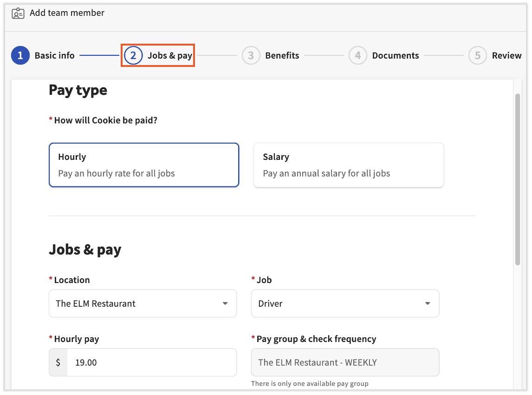Choose Salary to pay an annual salary
This screenshot has width=532, height=395.
tap(348, 165)
